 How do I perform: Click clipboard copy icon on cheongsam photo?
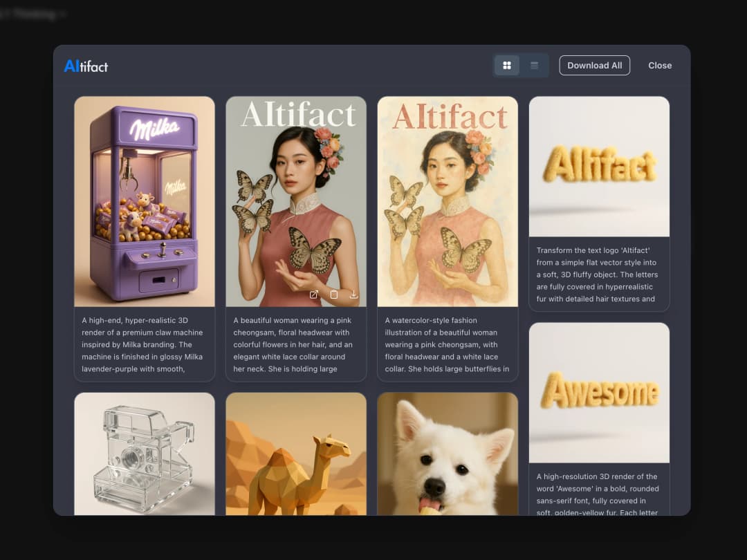334,295
